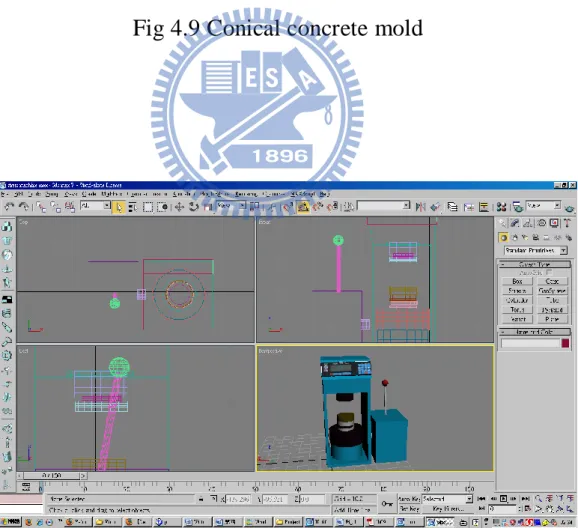Switch to the Create panel tab
The image size is (578, 528).
502,223
